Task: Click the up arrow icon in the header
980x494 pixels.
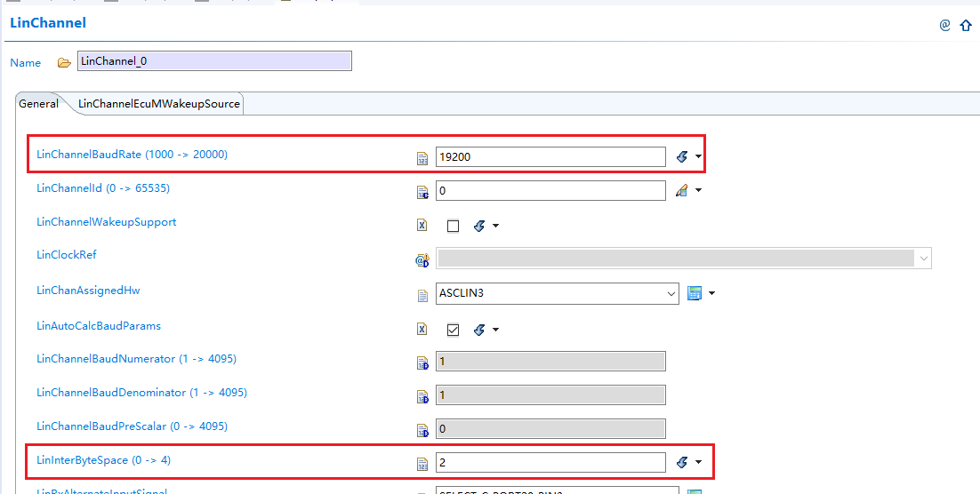Action: point(966,26)
